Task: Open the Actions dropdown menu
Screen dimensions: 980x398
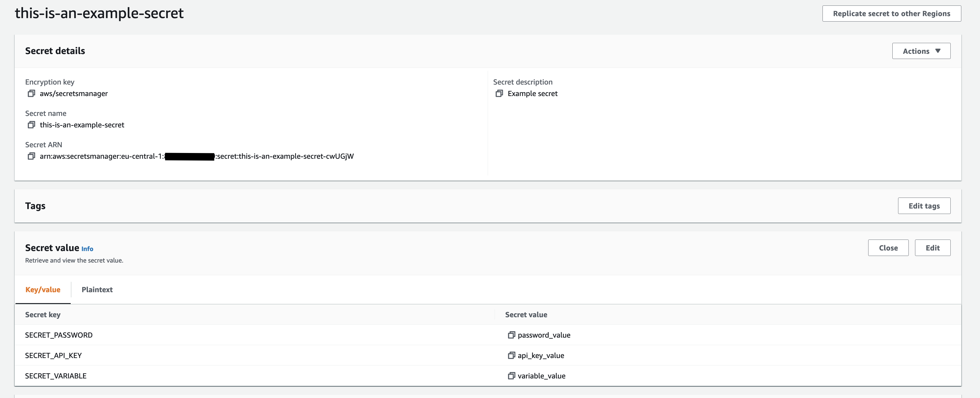Action: point(921,51)
